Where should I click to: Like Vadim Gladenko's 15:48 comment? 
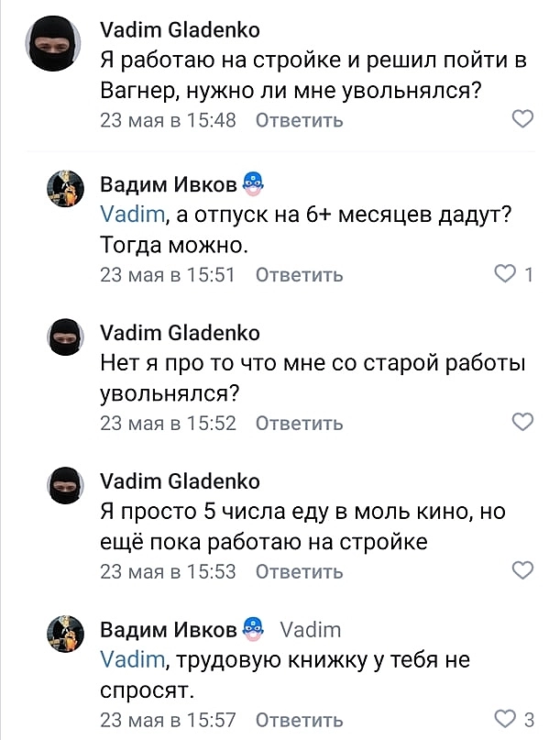[522, 119]
